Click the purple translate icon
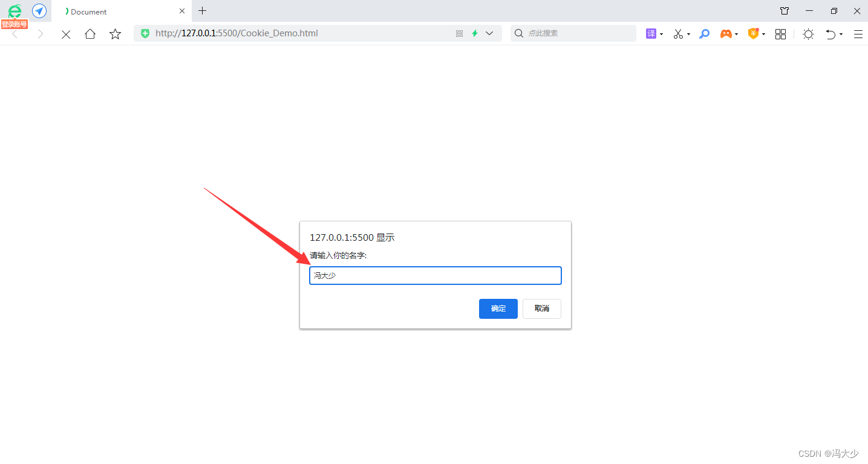 tap(651, 34)
